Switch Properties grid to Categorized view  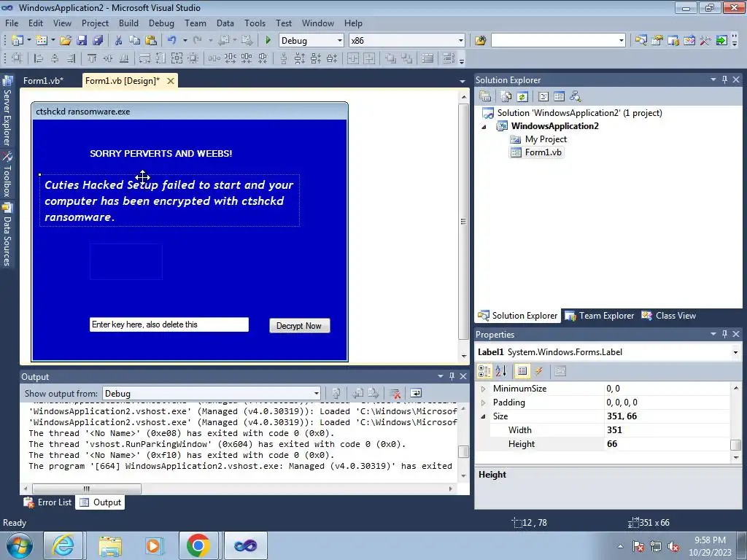(484, 371)
